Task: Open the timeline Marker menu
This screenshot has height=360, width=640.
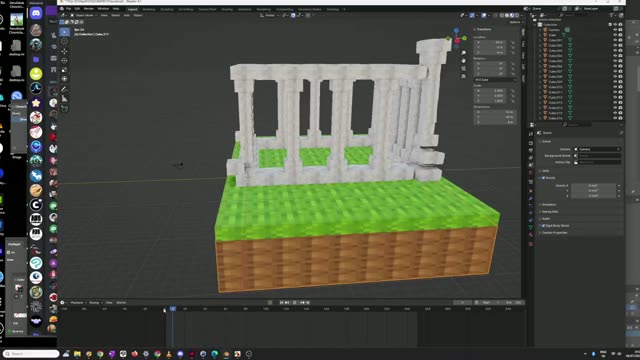Action: click(x=121, y=303)
